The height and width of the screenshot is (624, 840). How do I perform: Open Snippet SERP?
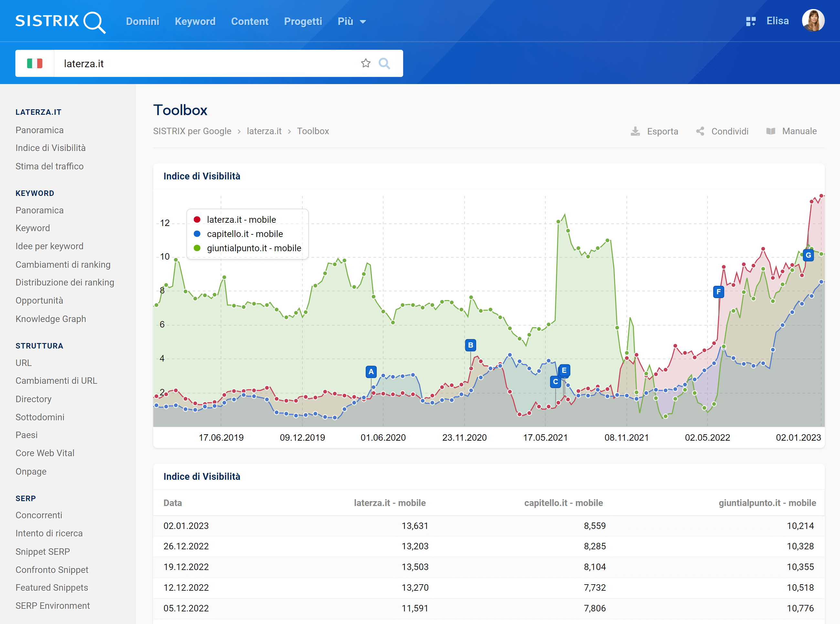43,552
